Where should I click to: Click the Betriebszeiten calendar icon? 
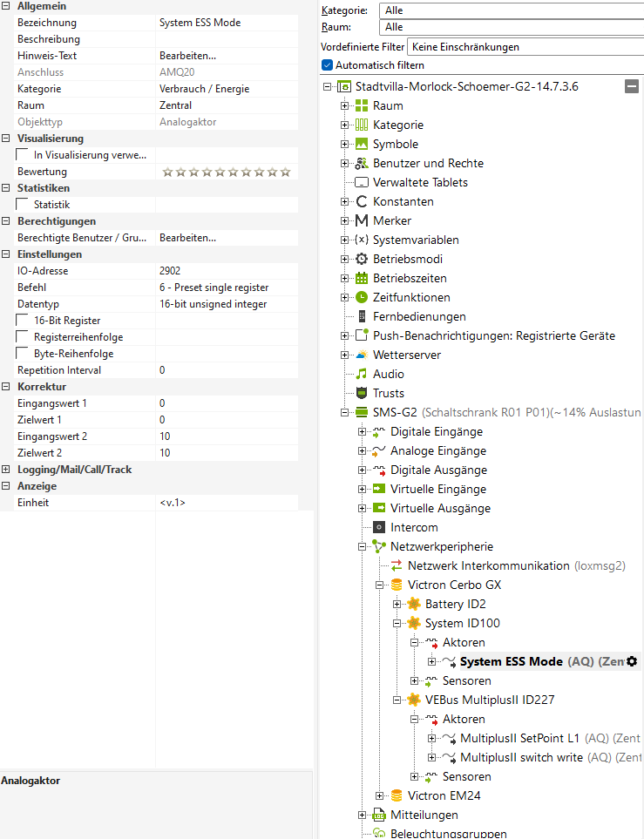coord(362,278)
